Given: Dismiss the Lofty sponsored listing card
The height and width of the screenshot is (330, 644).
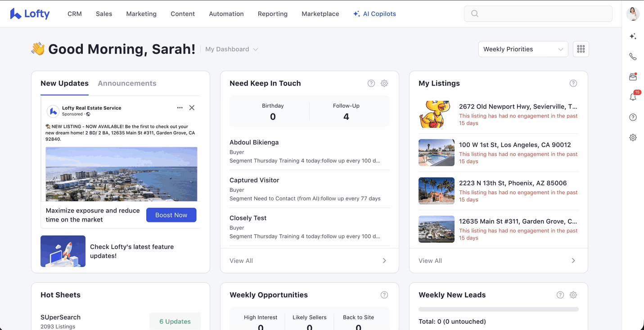Looking at the screenshot, I should click(192, 108).
